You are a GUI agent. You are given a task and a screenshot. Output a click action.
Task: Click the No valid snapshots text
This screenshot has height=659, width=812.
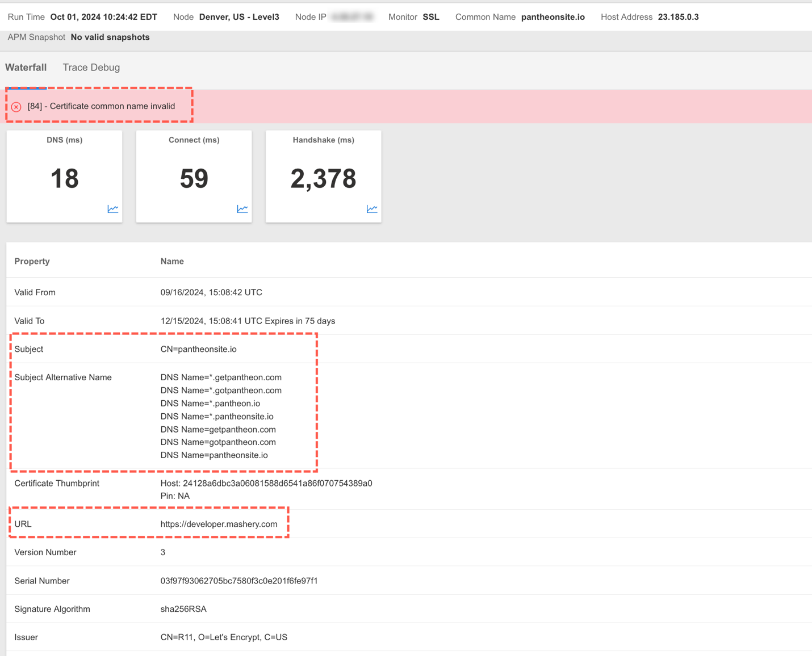click(x=110, y=37)
